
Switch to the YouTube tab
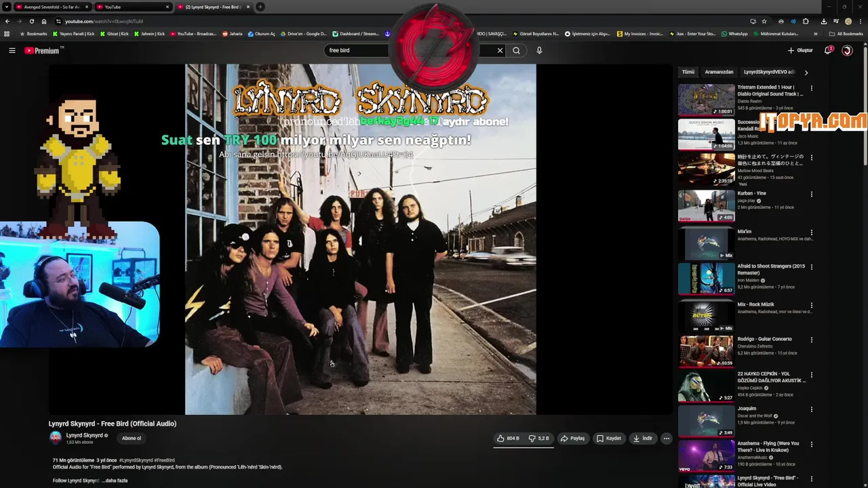(132, 7)
